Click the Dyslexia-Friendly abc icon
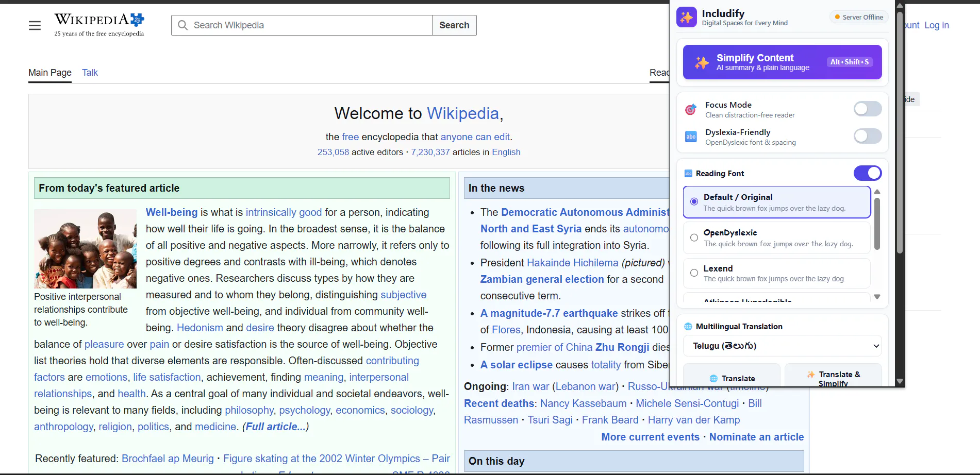This screenshot has height=475, width=980. click(691, 137)
